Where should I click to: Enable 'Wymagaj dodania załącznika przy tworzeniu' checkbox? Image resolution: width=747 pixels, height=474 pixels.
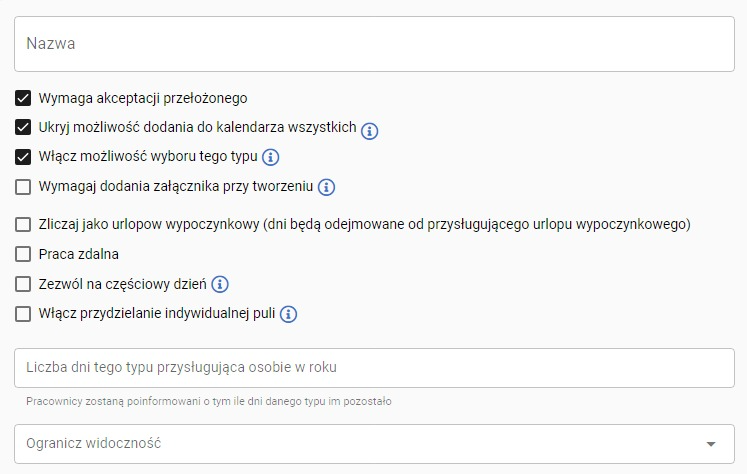click(23, 186)
